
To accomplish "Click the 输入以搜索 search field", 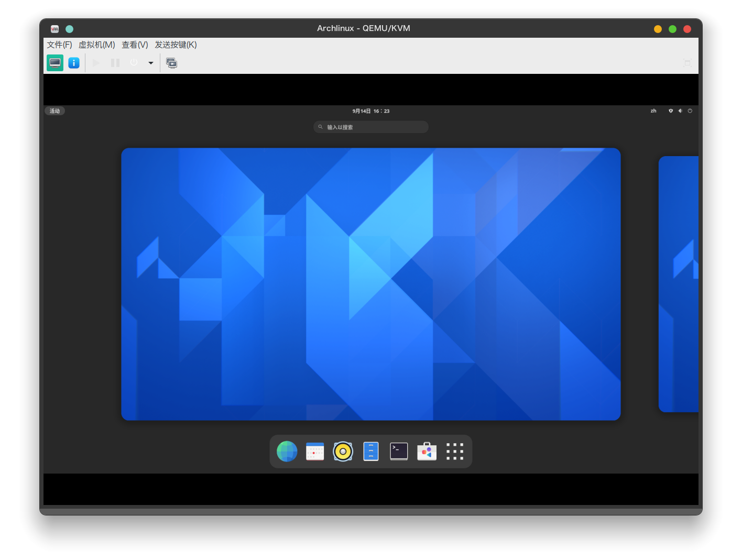I will click(x=370, y=127).
